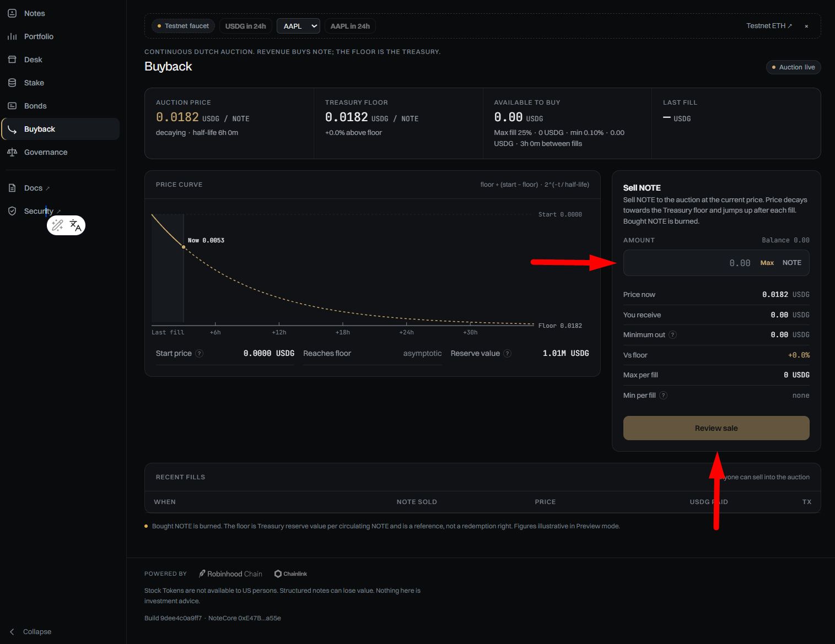The width and height of the screenshot is (835, 644).
Task: Show the Reserve value help tooltip icon
Action: (508, 353)
